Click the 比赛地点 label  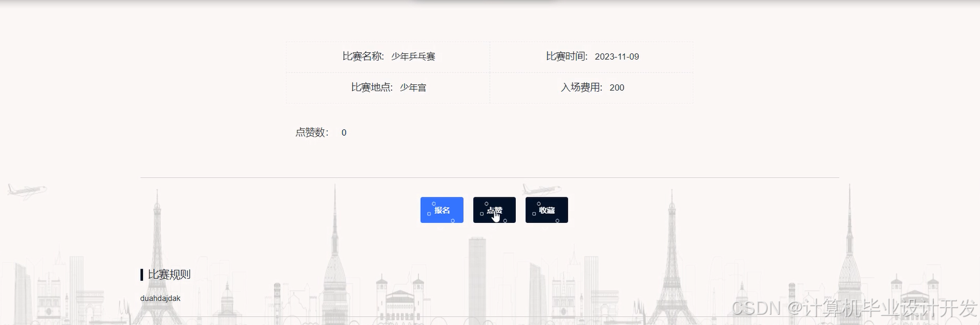pos(372,87)
